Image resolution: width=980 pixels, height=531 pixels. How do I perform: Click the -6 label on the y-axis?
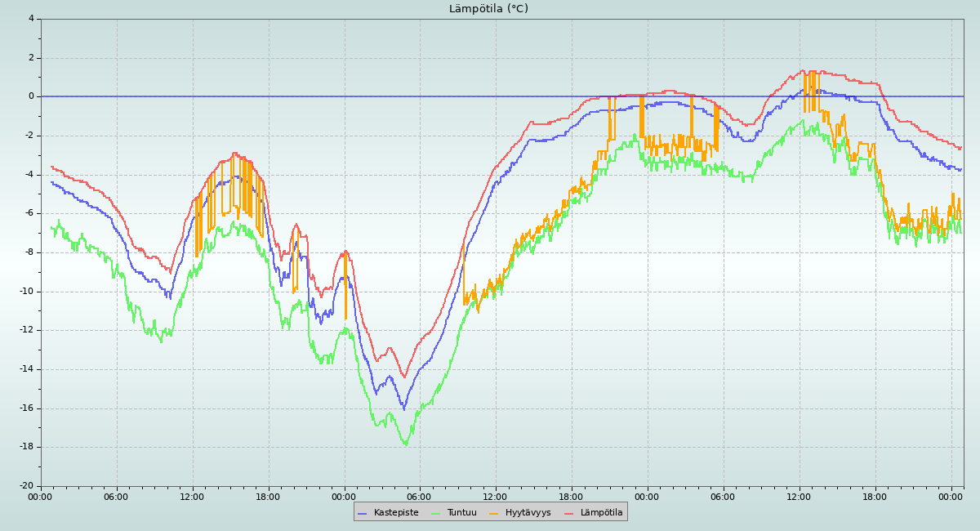coord(29,213)
